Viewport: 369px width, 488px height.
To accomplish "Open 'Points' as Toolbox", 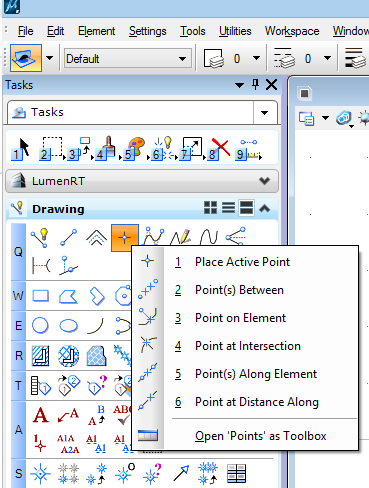I will click(x=260, y=436).
